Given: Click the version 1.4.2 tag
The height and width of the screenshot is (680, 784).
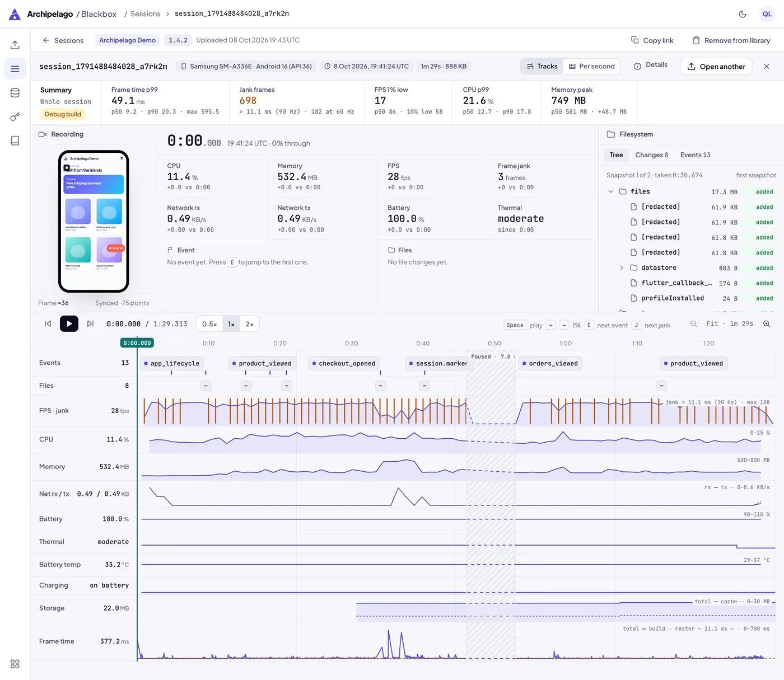Looking at the screenshot, I should [178, 40].
